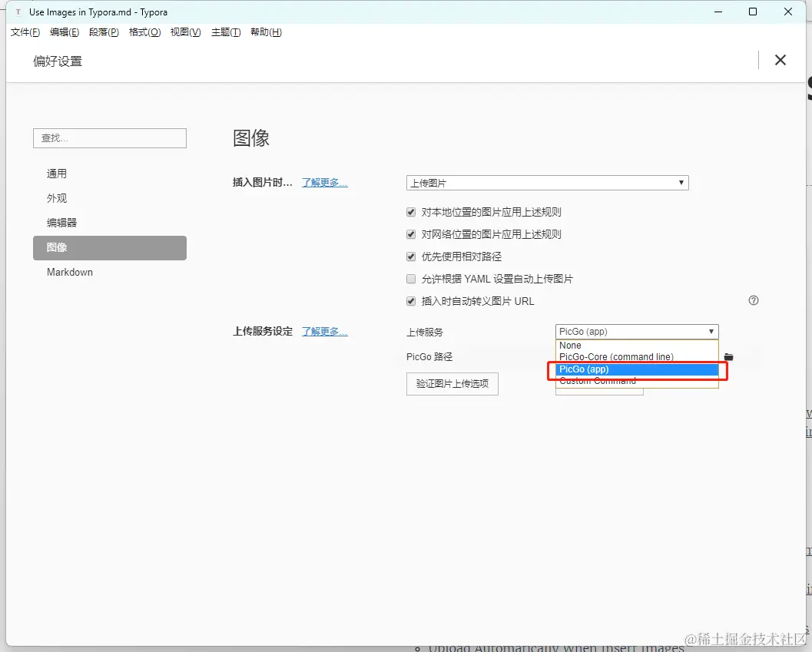
Task: Go to 外观 settings category
Action: [x=109, y=198]
